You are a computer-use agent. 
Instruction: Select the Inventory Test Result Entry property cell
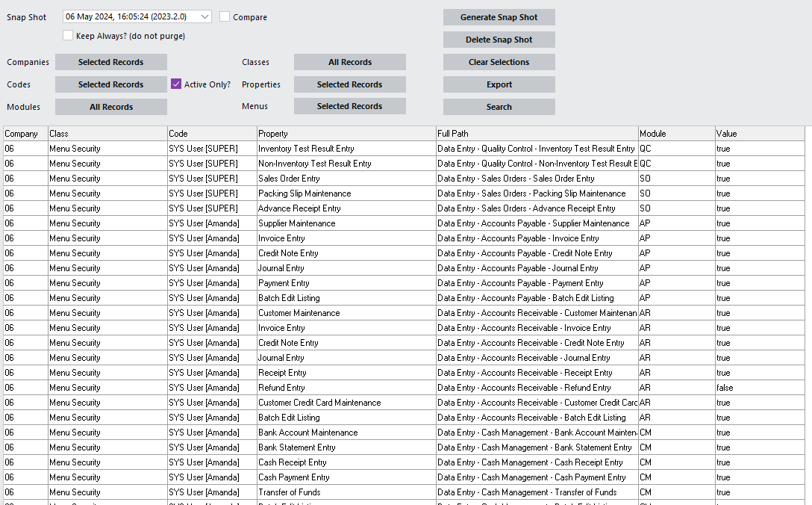click(346, 148)
